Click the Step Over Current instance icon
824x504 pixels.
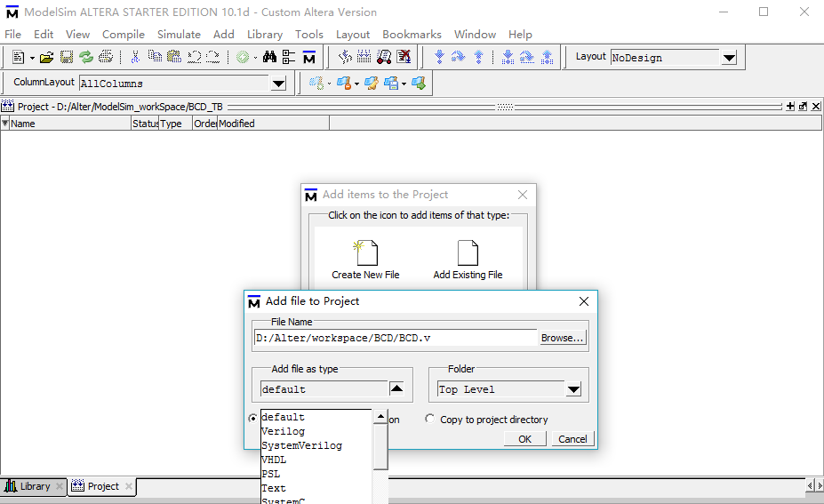click(527, 57)
